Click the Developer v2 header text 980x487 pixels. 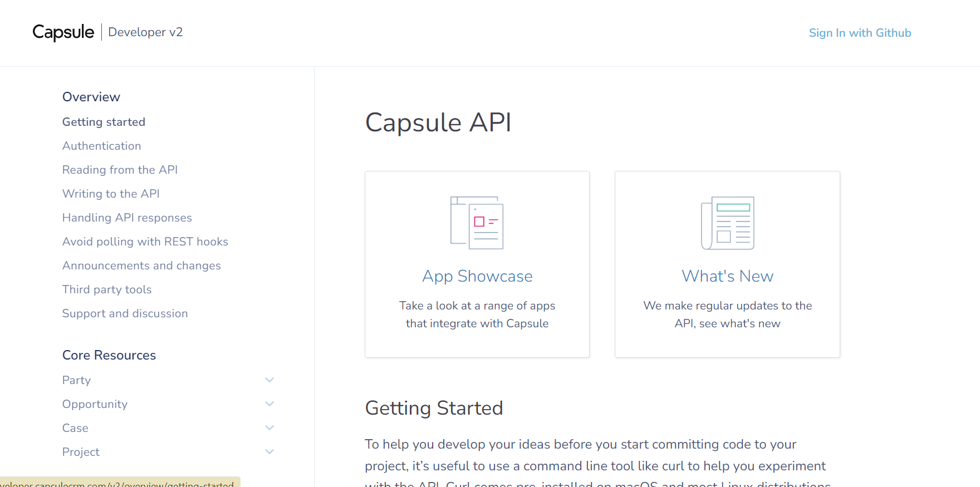[145, 32]
